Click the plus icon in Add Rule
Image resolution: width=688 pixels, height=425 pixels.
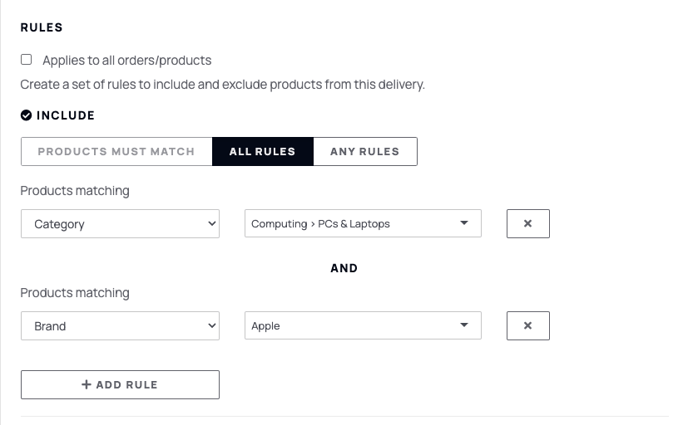point(86,384)
